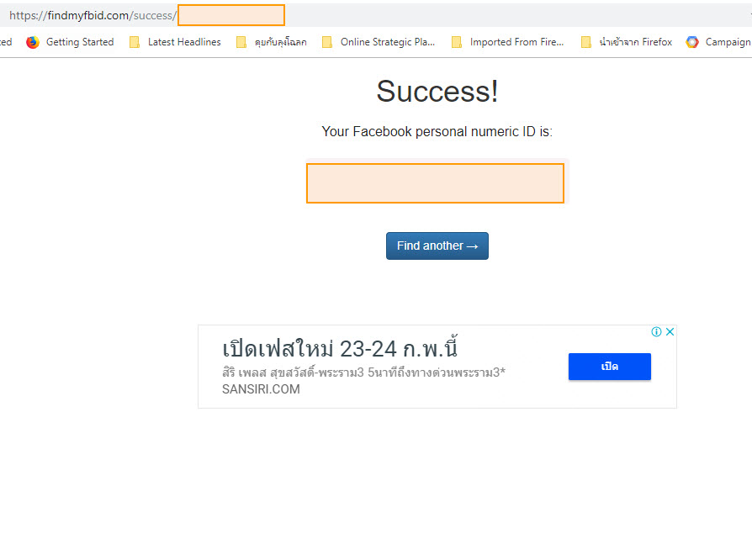
Task: Click the สิริ เพลส สุขสวัสดิ์-พระราม3 ad description text
Action: [x=363, y=372]
